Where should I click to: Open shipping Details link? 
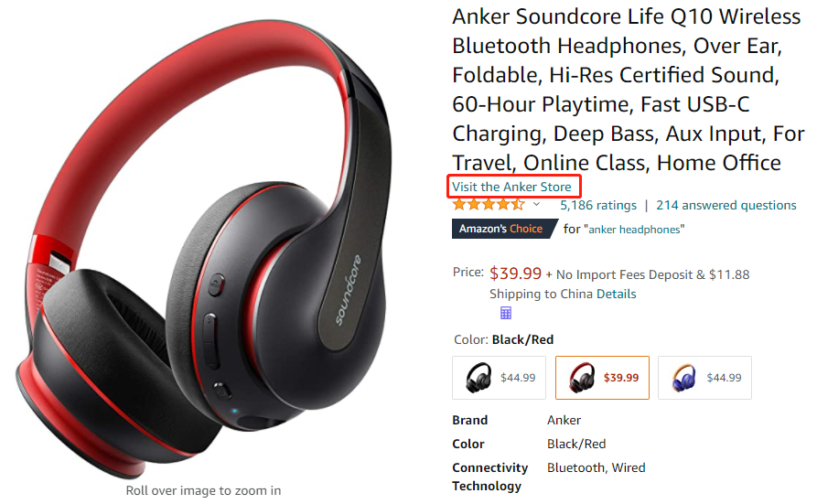coord(617,294)
